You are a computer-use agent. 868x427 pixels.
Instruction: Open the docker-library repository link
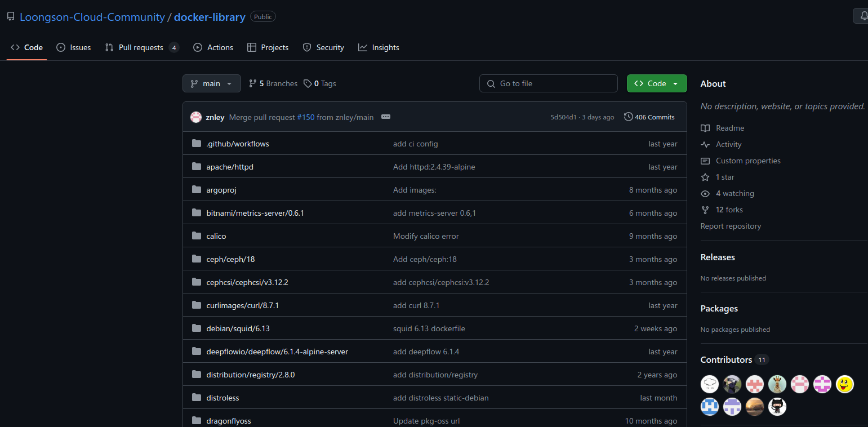[x=210, y=17]
